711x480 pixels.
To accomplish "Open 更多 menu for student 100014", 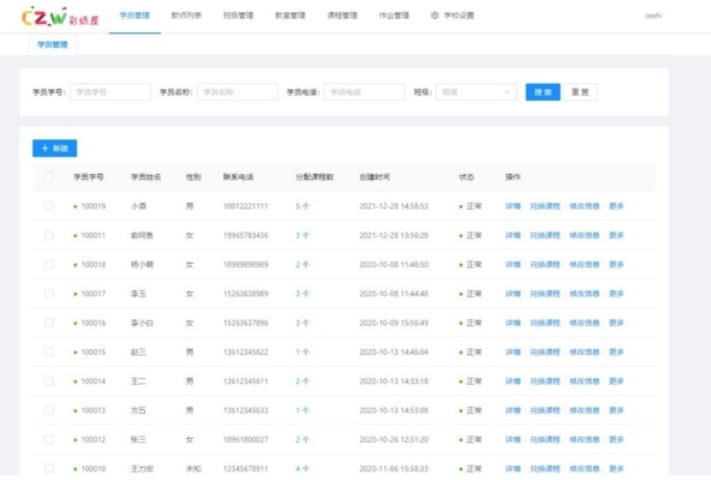I will tap(616, 381).
